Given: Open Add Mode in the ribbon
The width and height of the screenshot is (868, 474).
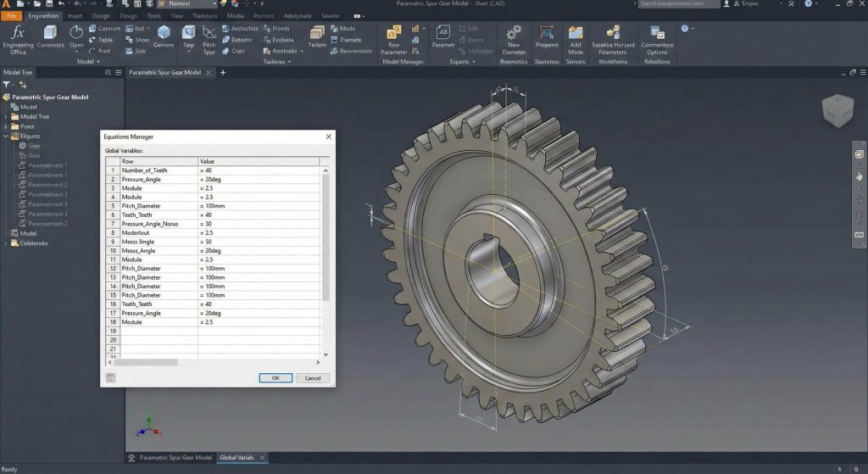Looking at the screenshot, I should [576, 33].
